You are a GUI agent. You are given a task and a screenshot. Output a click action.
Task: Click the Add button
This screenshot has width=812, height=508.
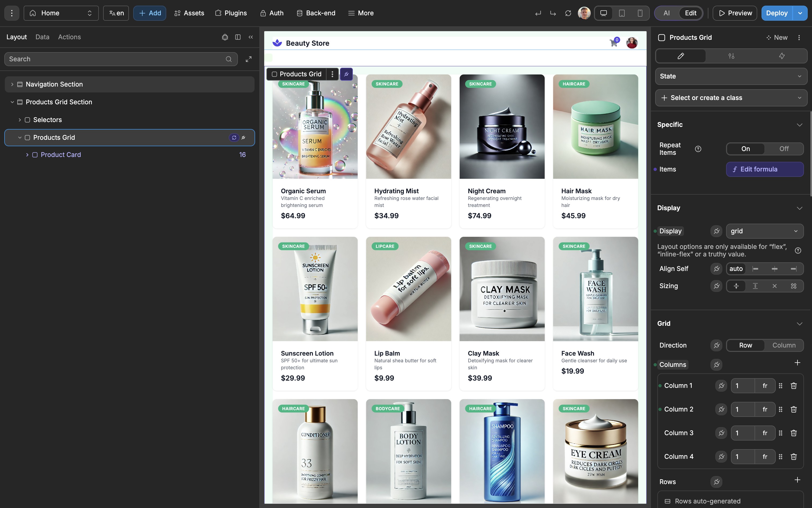pyautogui.click(x=150, y=13)
